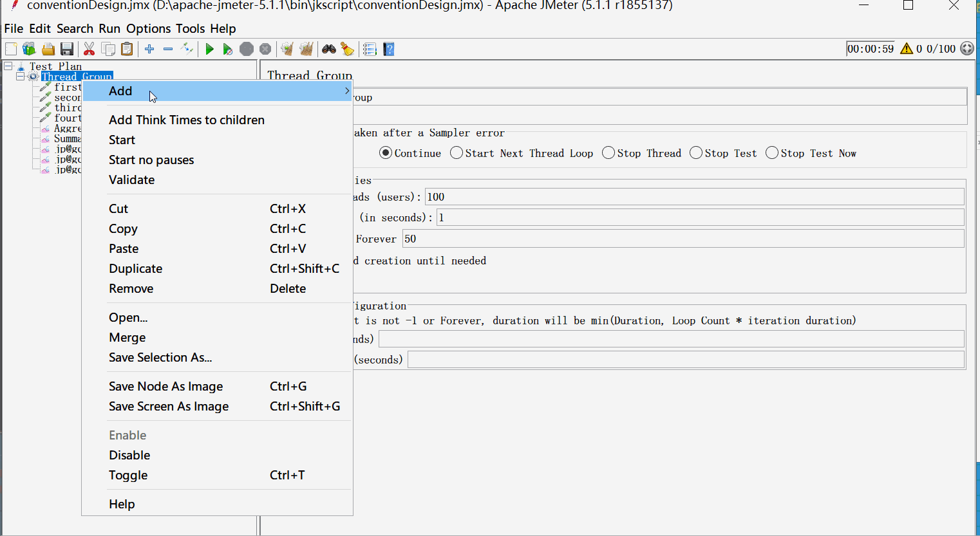980x536 pixels.
Task: Click the Stop test toolbar icon
Action: [246, 49]
